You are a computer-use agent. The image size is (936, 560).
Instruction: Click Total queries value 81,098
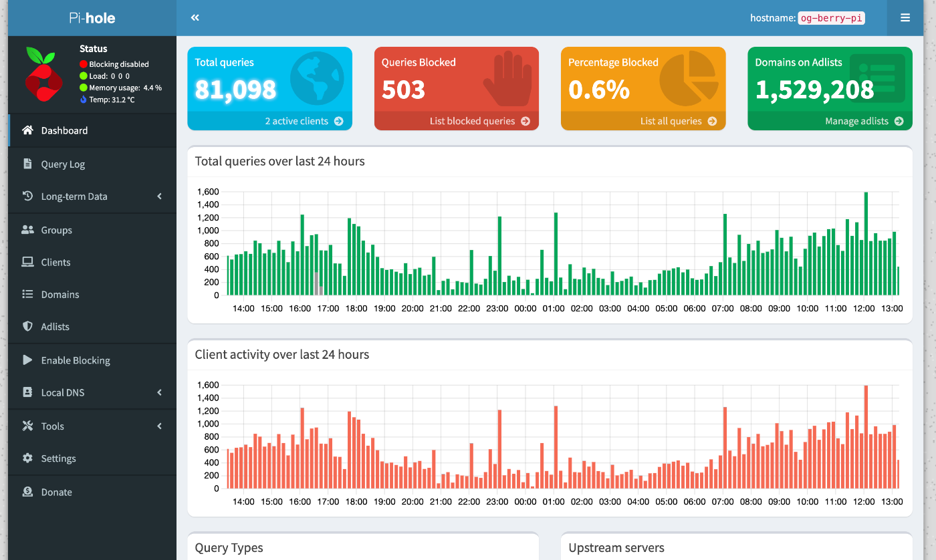(x=235, y=90)
